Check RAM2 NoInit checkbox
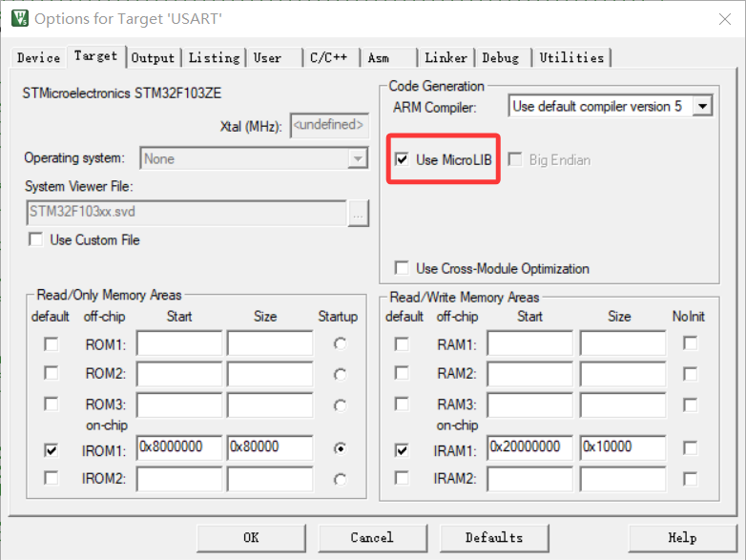The width and height of the screenshot is (746, 560). pos(691,374)
